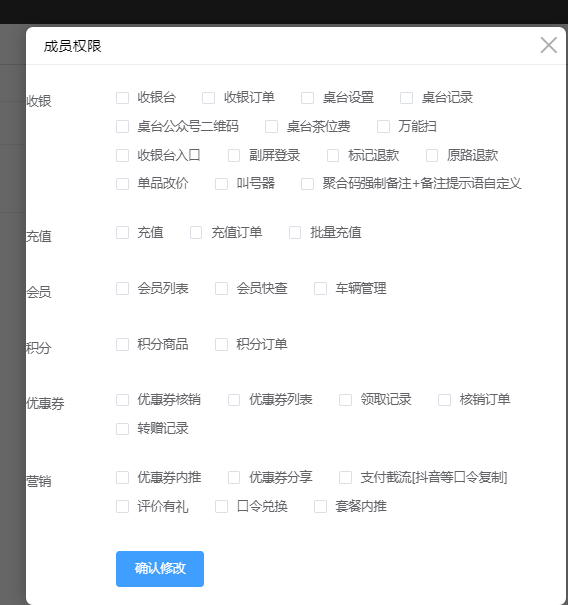The image size is (568, 605).
Task: Enable the 车辆管理 checkbox
Action: coord(320,289)
